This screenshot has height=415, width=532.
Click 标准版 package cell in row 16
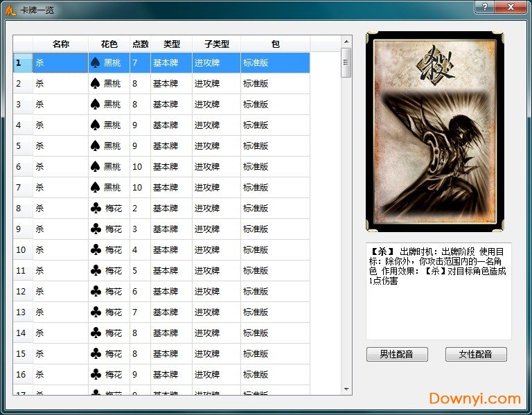276,375
